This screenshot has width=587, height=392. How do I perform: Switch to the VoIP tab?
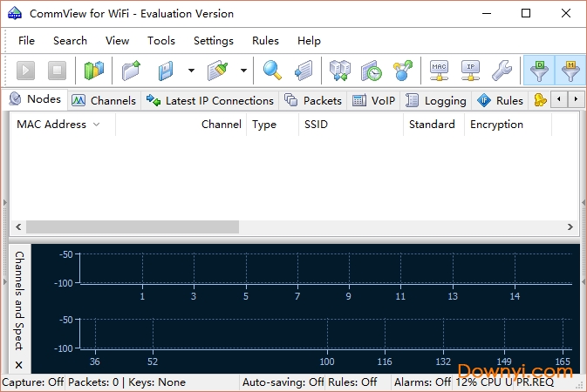click(373, 101)
